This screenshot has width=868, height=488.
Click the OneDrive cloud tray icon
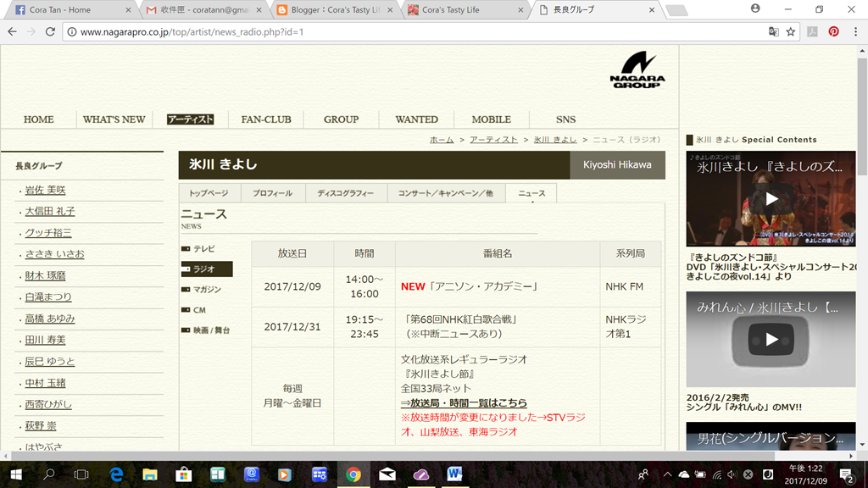[684, 474]
